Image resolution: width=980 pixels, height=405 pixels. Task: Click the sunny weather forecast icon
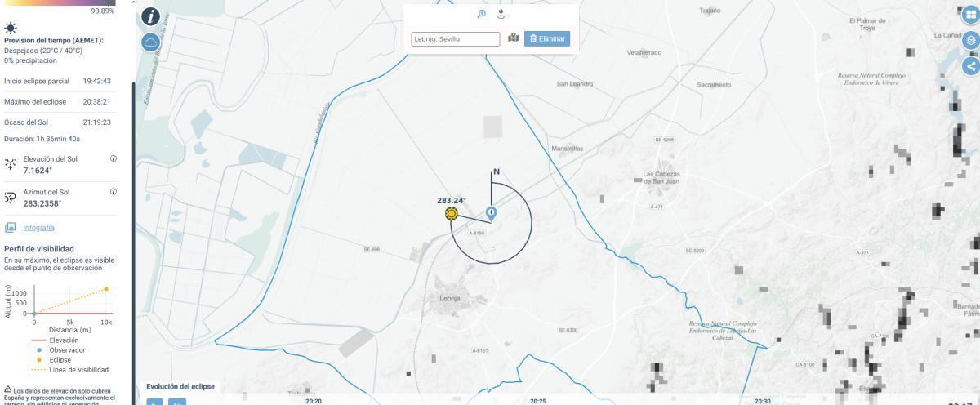10,26
